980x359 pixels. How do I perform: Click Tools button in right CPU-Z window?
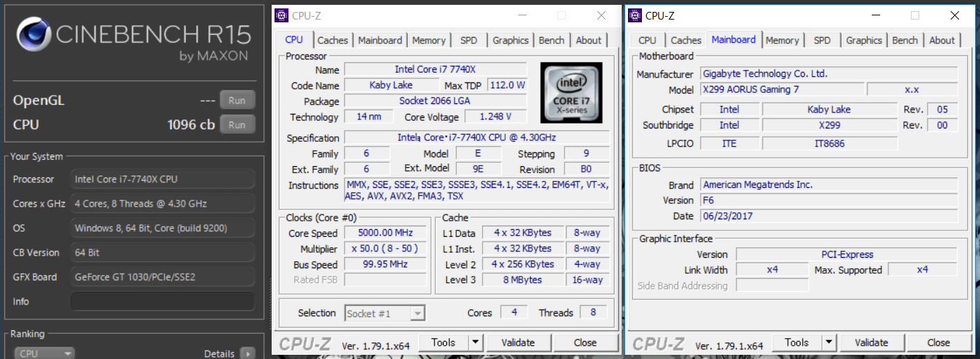point(796,342)
